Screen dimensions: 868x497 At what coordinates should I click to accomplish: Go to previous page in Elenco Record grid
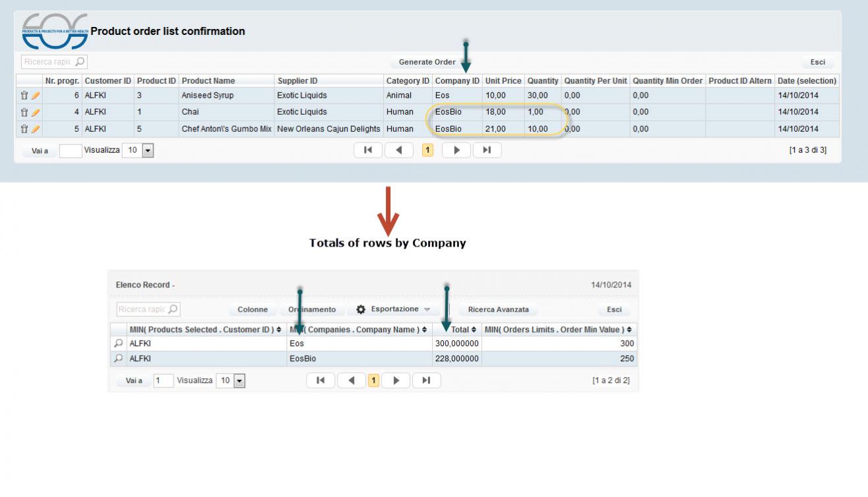click(352, 380)
